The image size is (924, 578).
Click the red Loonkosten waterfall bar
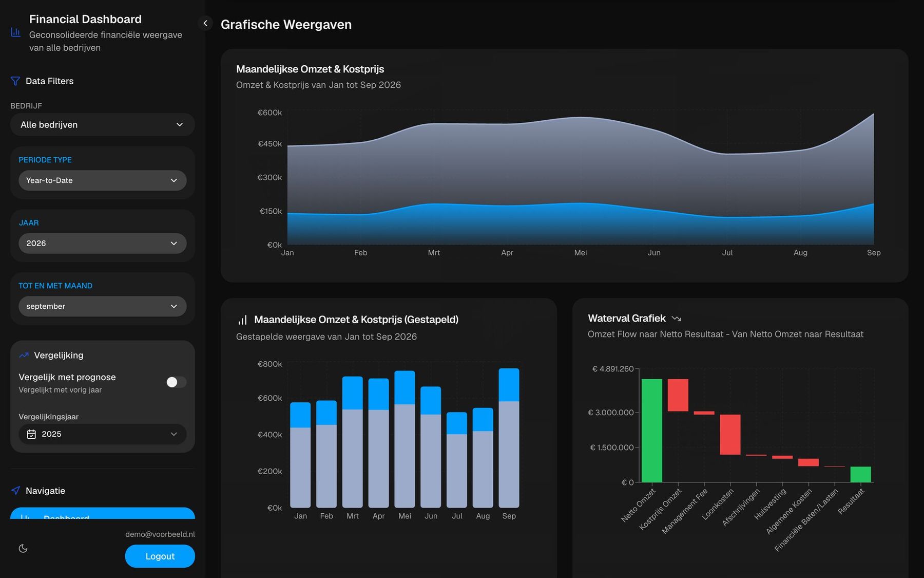click(x=730, y=435)
